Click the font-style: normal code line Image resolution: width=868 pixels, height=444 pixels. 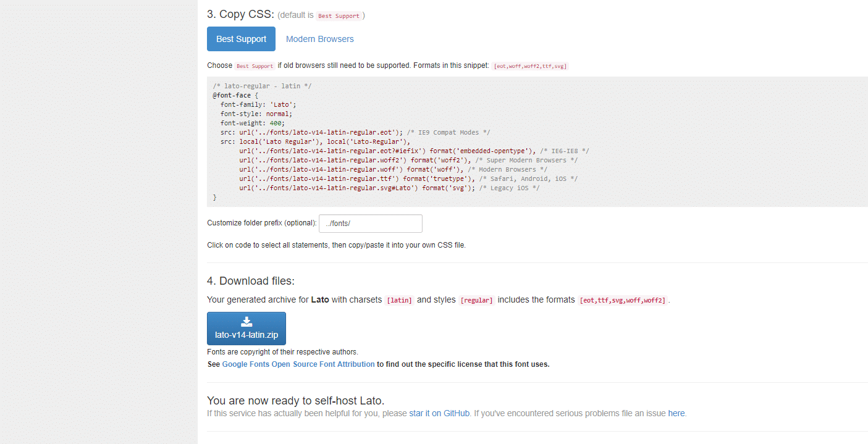256,114
